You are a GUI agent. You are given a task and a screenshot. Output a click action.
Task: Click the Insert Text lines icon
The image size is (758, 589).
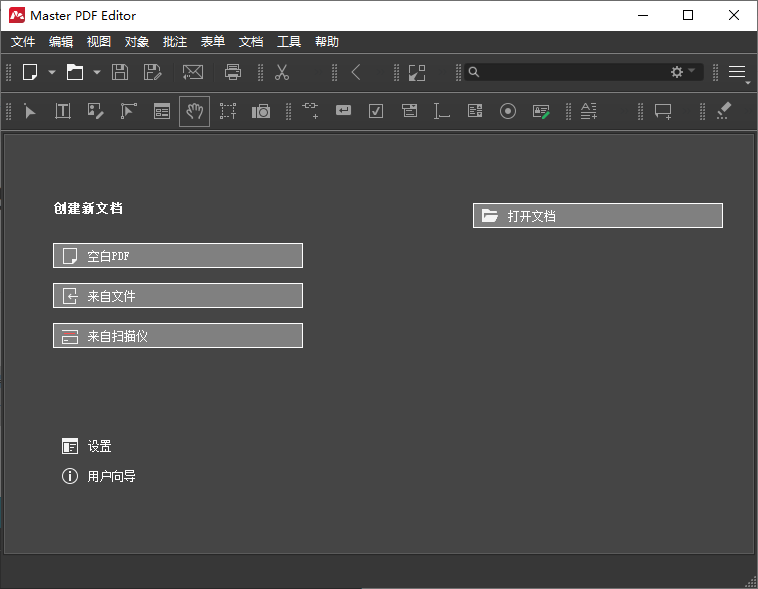coord(588,111)
